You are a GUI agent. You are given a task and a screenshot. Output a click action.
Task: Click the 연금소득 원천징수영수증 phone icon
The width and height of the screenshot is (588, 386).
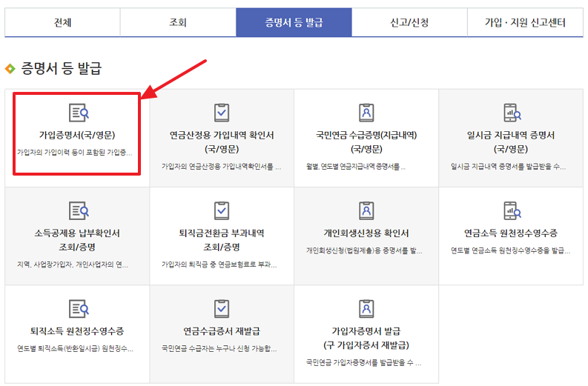pyautogui.click(x=512, y=210)
